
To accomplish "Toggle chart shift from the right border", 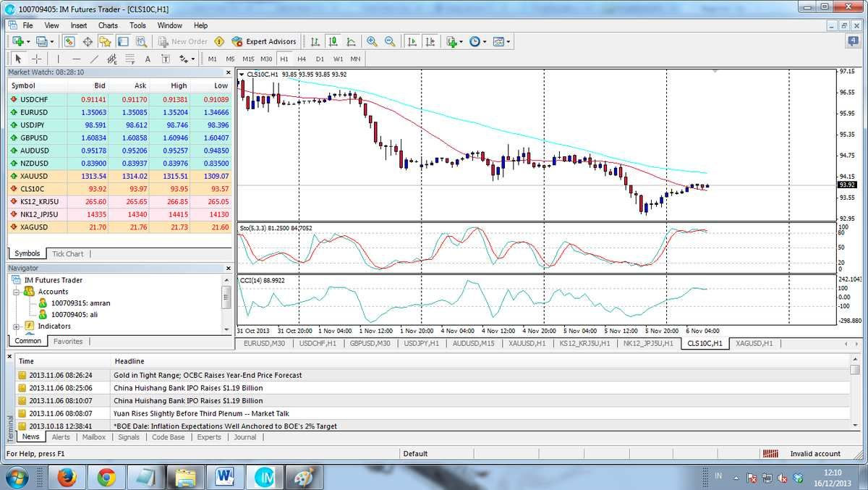I will (430, 41).
